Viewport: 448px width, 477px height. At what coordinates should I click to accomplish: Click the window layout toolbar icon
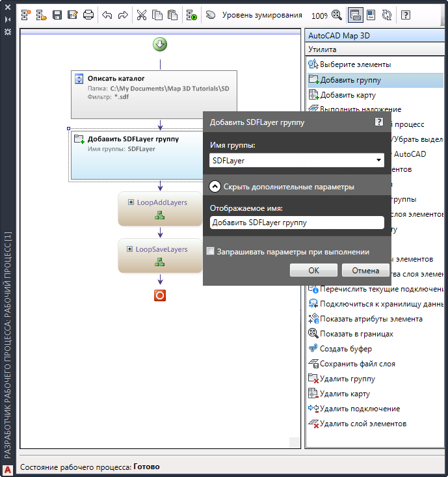[371, 14]
